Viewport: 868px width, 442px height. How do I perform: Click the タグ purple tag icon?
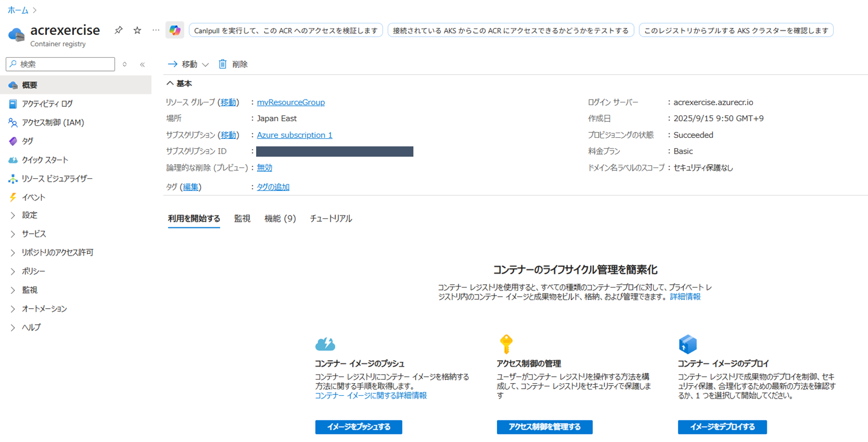coord(13,141)
